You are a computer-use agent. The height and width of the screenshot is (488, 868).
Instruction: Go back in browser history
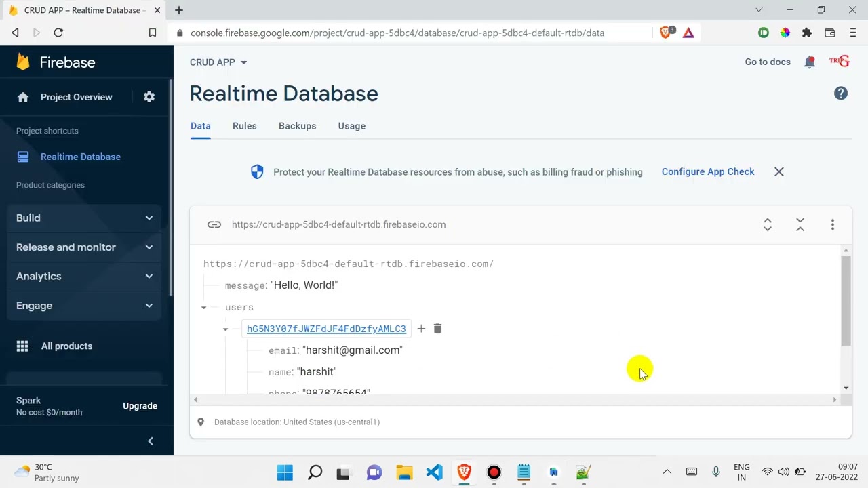pyautogui.click(x=15, y=33)
